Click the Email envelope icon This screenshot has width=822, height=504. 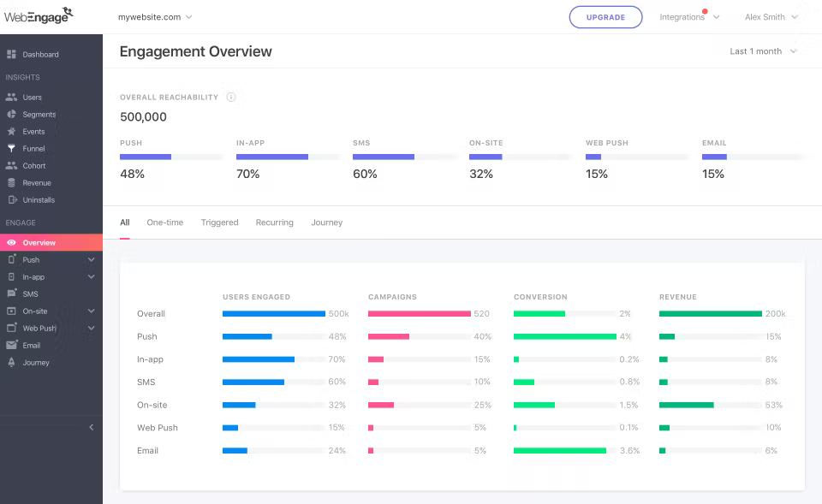(11, 345)
